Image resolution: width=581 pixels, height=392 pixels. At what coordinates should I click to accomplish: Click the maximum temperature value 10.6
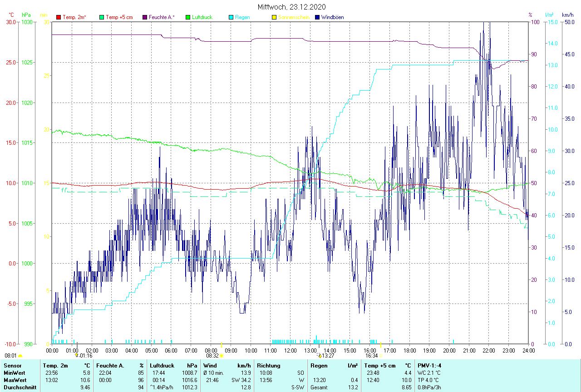(85, 380)
